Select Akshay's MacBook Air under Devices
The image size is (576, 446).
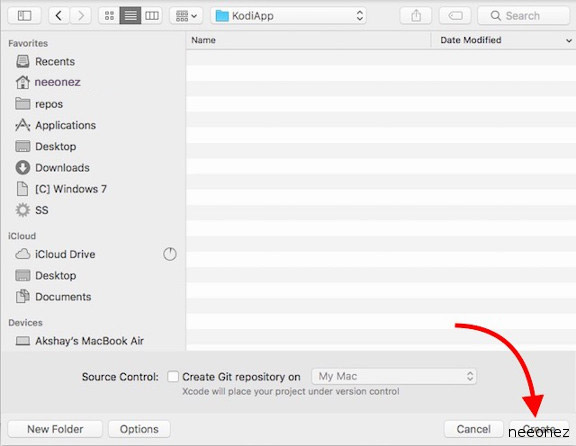[89, 341]
